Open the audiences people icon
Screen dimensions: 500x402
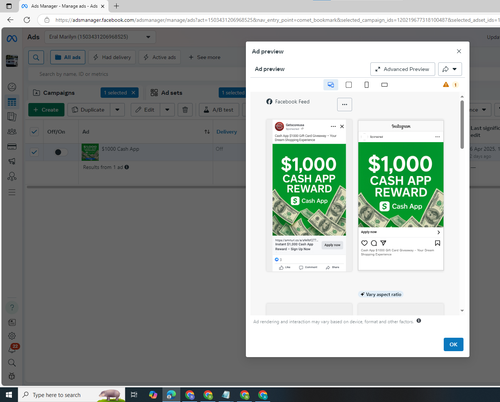coord(12,132)
